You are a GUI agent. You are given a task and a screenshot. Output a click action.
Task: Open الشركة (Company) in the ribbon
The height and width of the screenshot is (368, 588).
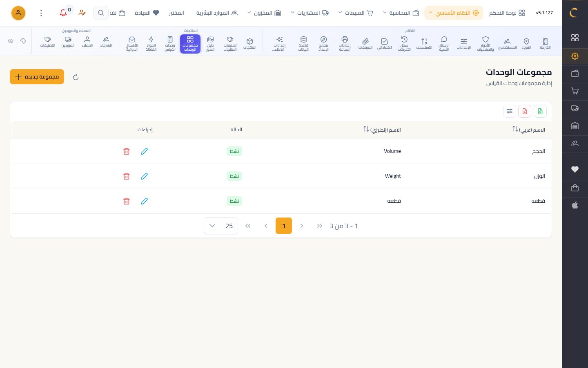pos(545,43)
